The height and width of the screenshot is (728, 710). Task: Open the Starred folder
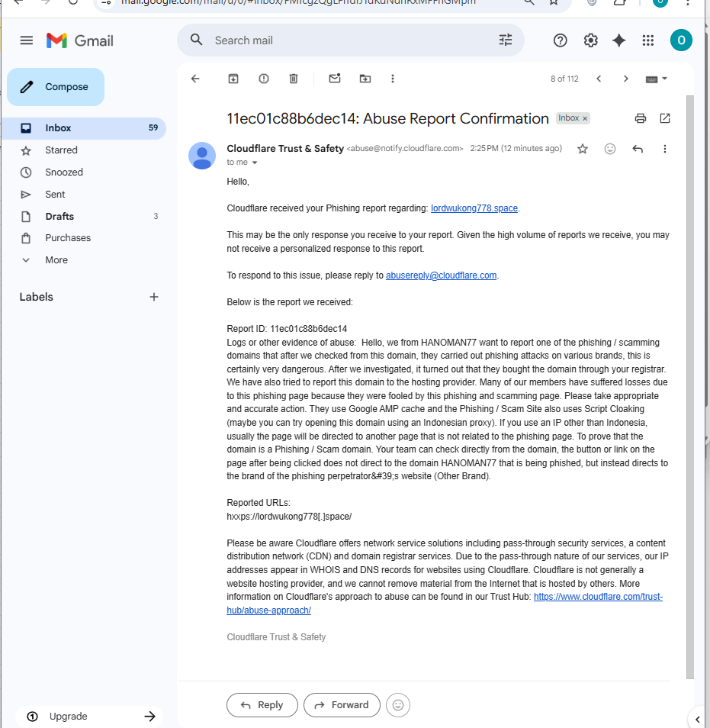(x=84, y=150)
